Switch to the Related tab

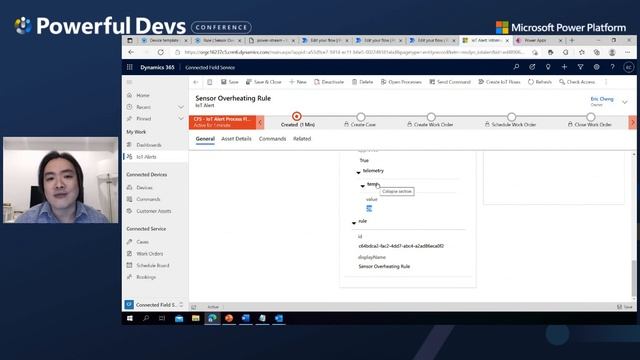[302, 139]
